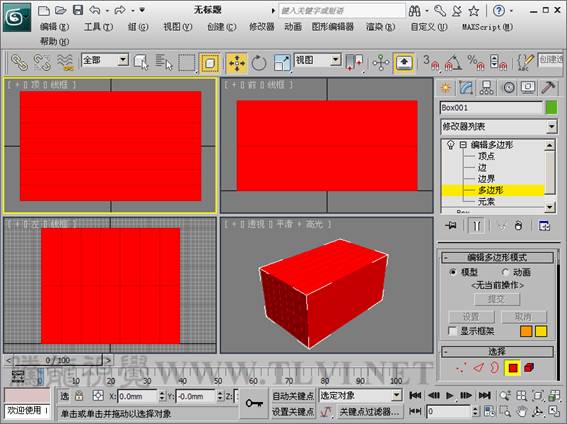
Task: Select Edge sub-object level in stack
Action: pyautogui.click(x=482, y=168)
